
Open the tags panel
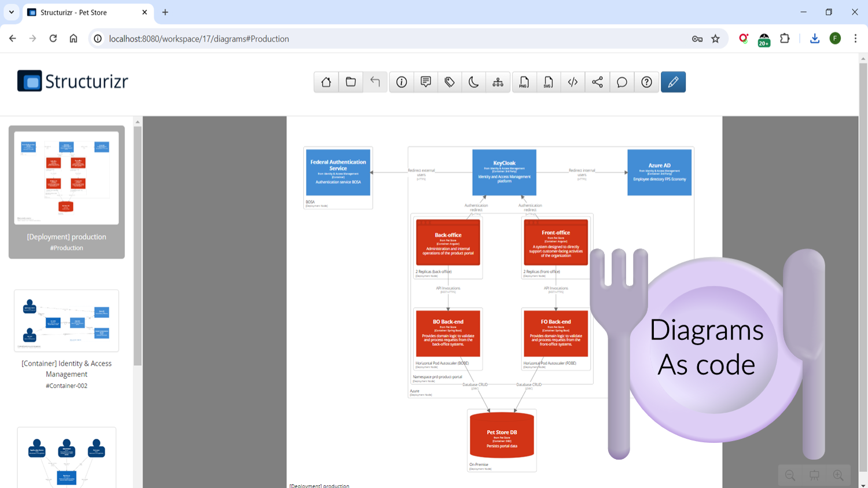pos(450,82)
